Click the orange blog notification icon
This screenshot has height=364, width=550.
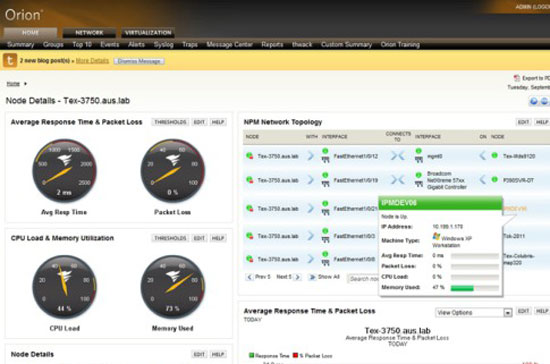click(10, 60)
